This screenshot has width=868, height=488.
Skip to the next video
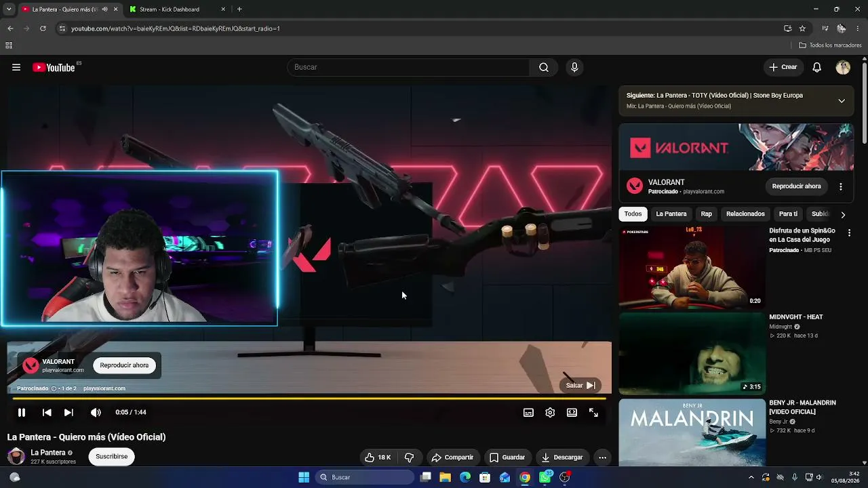(x=68, y=412)
